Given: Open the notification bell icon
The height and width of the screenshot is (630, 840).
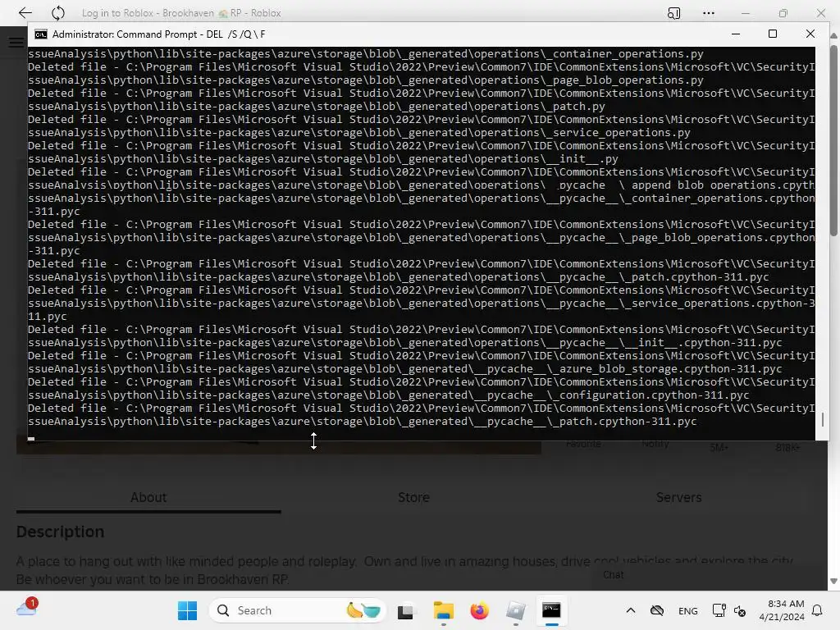Looking at the screenshot, I should [x=817, y=610].
